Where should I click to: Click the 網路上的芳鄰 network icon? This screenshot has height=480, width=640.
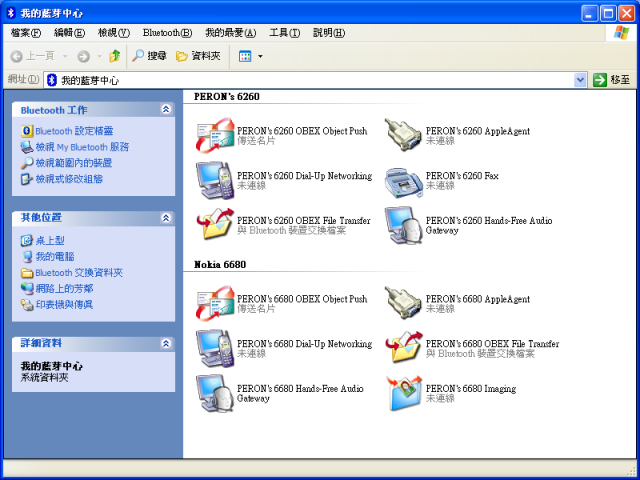(x=27, y=289)
